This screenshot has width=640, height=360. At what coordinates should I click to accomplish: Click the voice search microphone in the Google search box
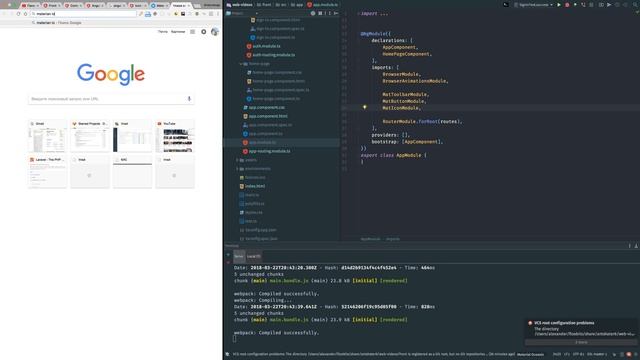(x=189, y=99)
